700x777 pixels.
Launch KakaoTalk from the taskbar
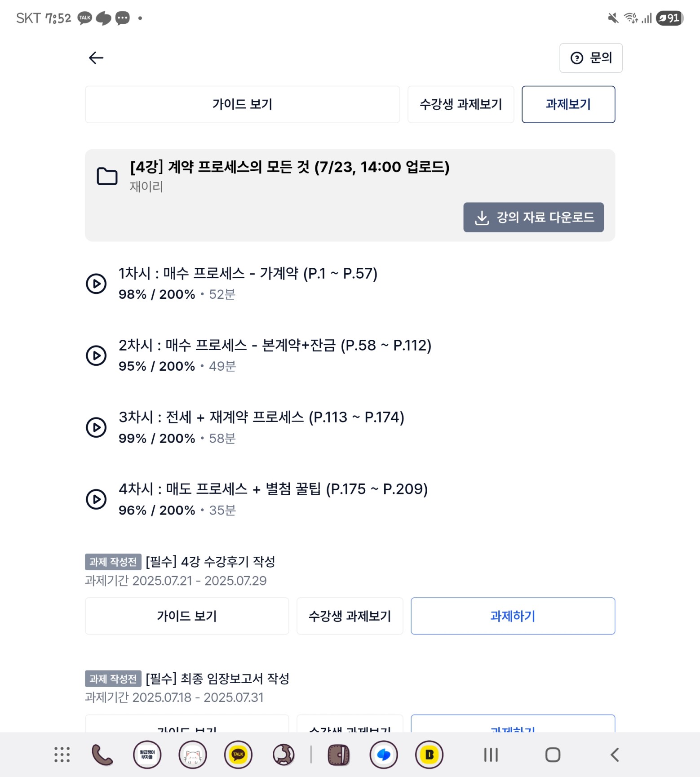pyautogui.click(x=238, y=755)
